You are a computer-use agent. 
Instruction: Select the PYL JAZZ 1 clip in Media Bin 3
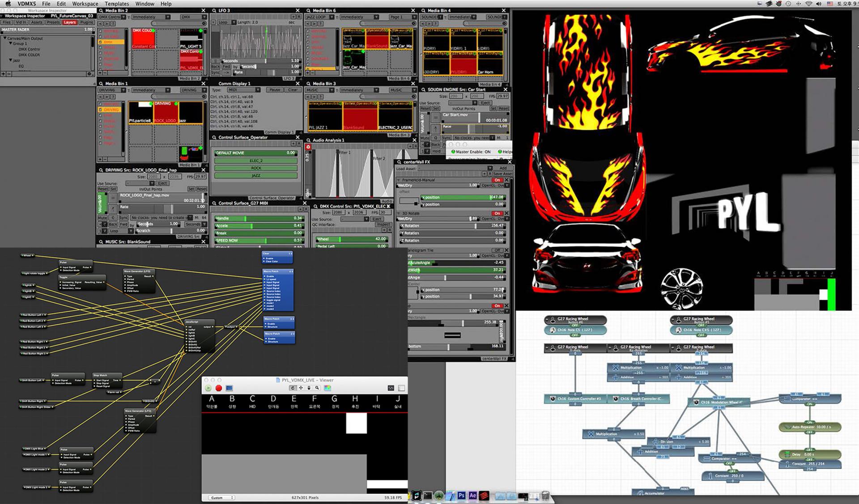click(325, 116)
